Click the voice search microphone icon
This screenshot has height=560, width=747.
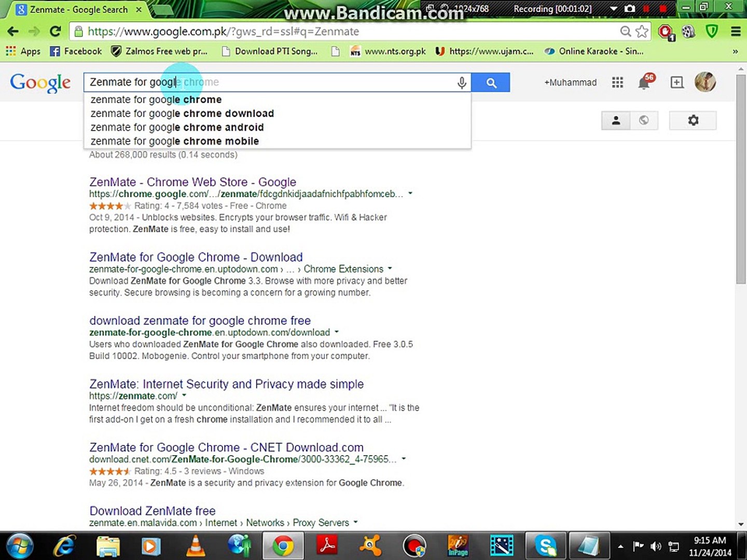click(461, 82)
